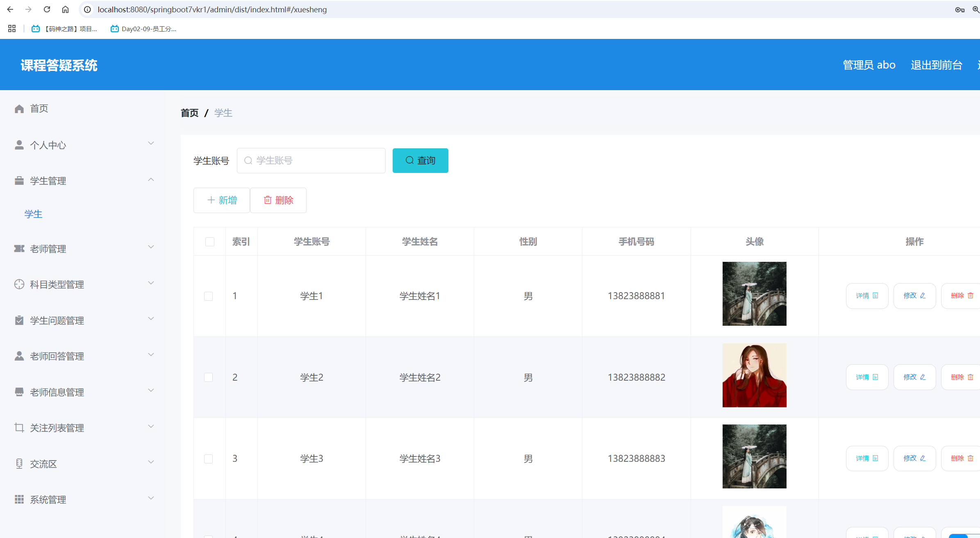
Task: Click the 查询 search button
Action: coord(420,161)
